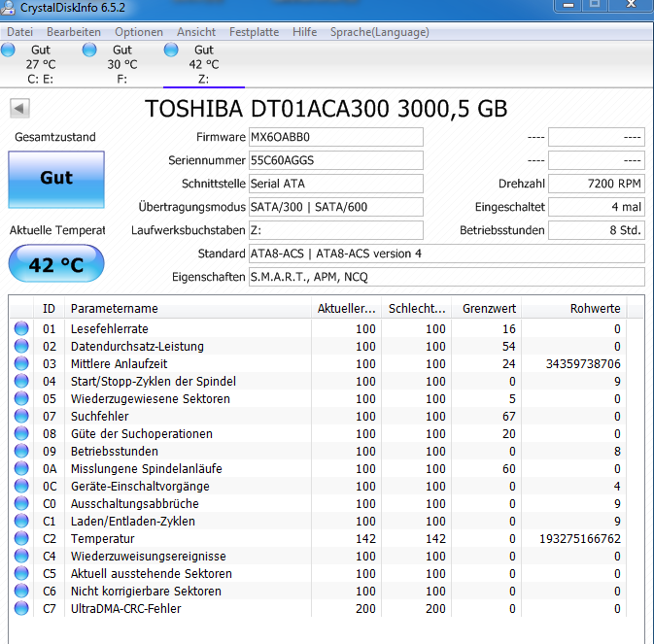The width and height of the screenshot is (654, 644).
Task: Click the UltraDMA-CRC-Fehler parameter name
Action: [125, 609]
